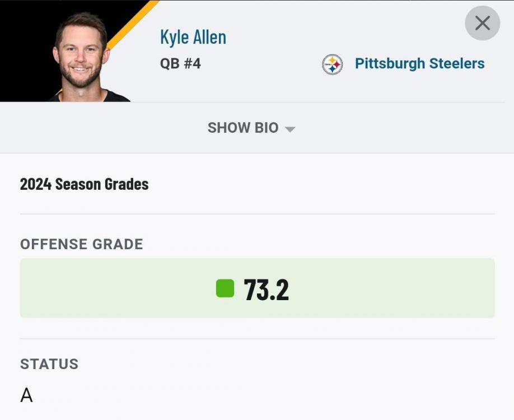Click the divider line under Season Grades
Screen dimensions: 514x420
[257, 214]
